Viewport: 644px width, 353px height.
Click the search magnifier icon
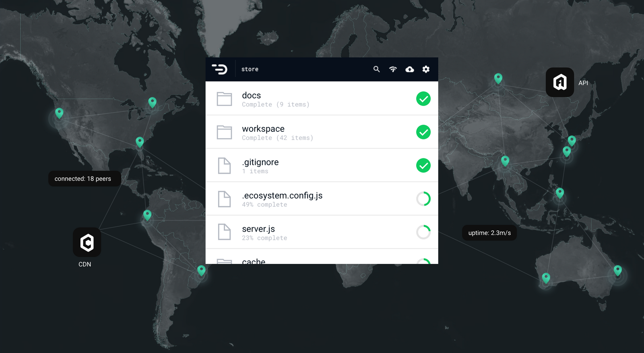(x=376, y=69)
